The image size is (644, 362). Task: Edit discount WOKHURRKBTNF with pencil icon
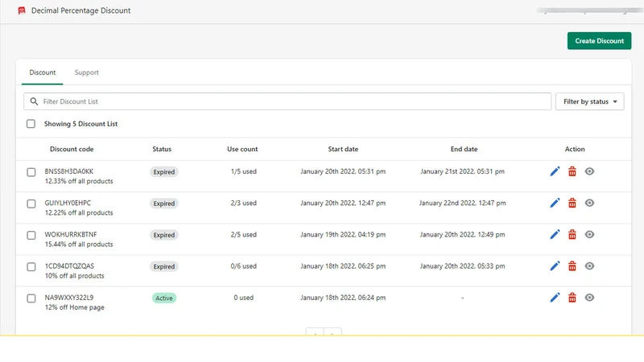pyautogui.click(x=555, y=235)
